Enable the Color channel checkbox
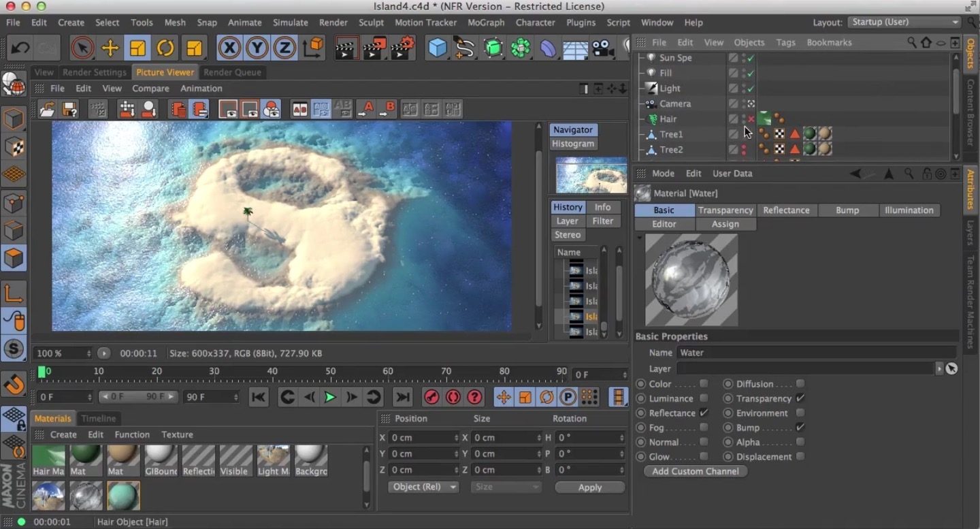 [704, 383]
